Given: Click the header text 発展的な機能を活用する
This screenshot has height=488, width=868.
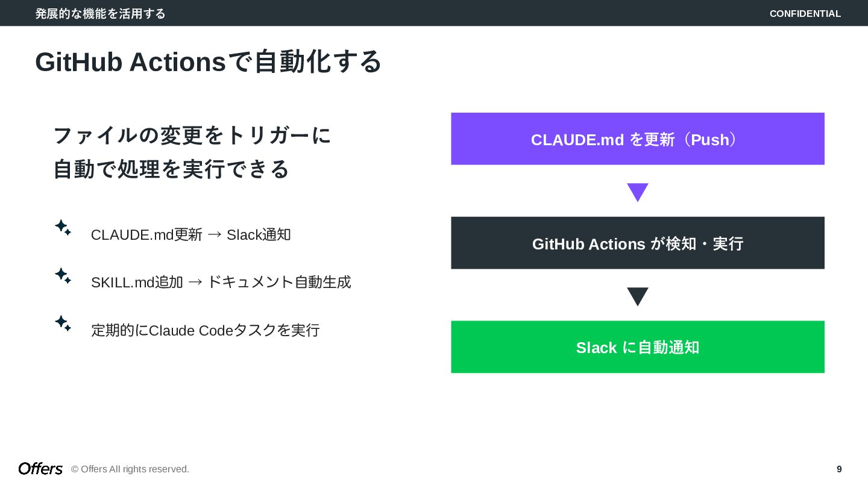Looking at the screenshot, I should [x=100, y=13].
